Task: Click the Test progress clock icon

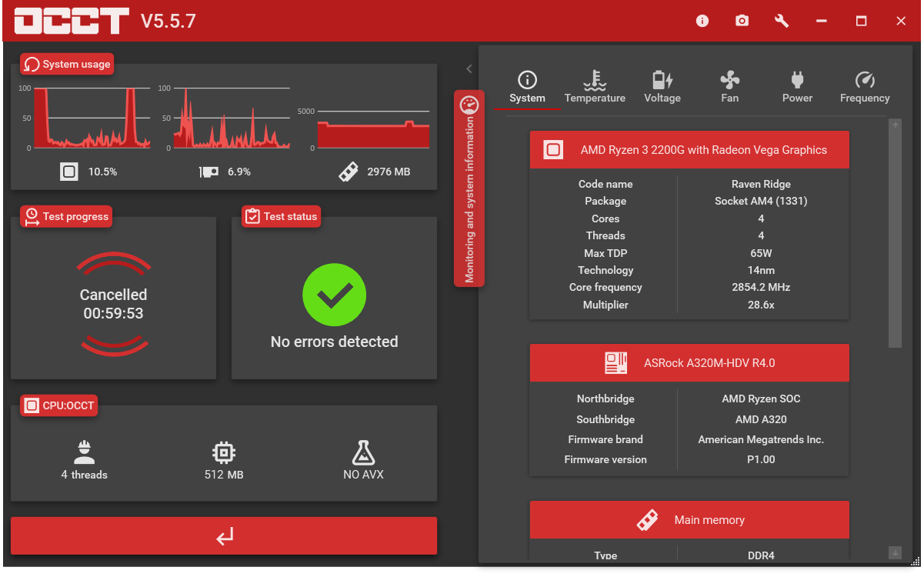Action: (32, 216)
